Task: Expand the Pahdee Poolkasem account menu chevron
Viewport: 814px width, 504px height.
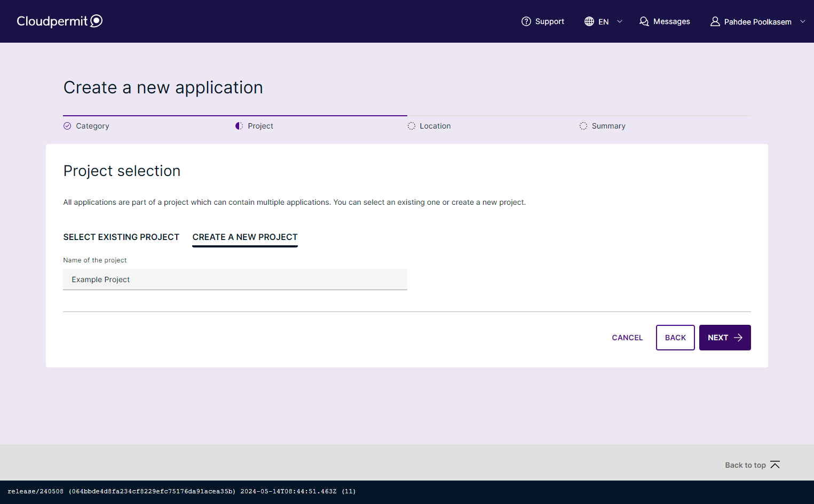Action: pyautogui.click(x=803, y=21)
